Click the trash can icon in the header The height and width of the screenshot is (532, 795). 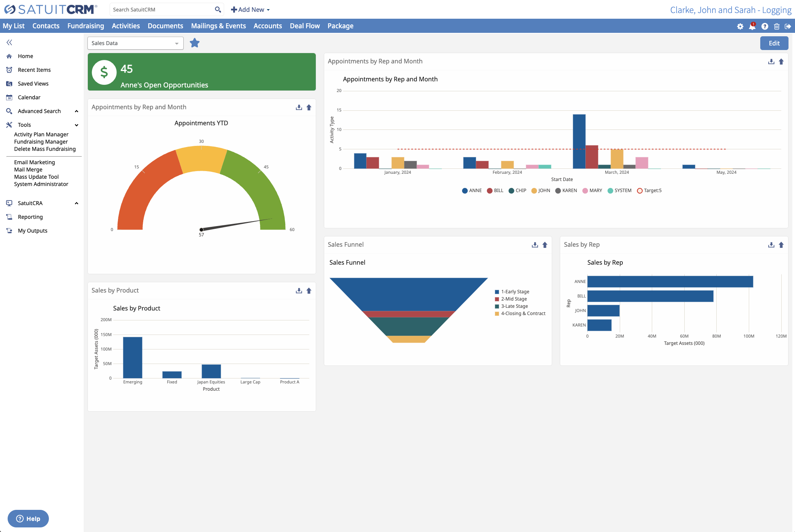pos(777,26)
